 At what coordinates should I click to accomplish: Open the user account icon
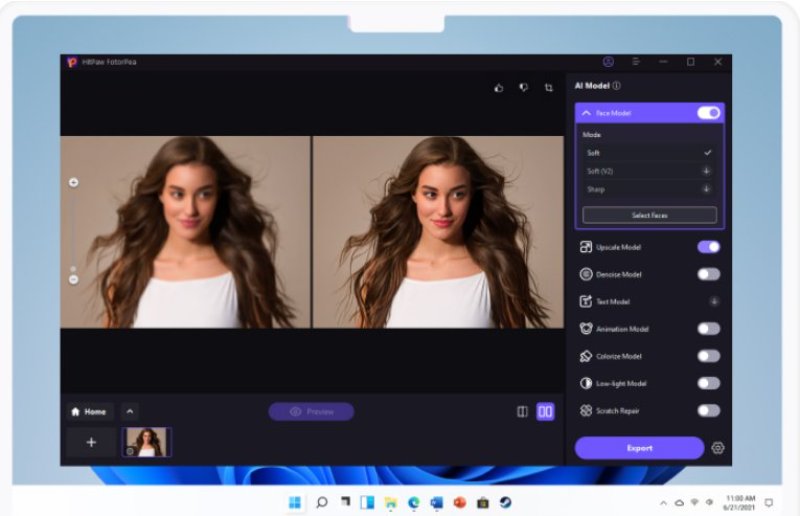(x=608, y=62)
